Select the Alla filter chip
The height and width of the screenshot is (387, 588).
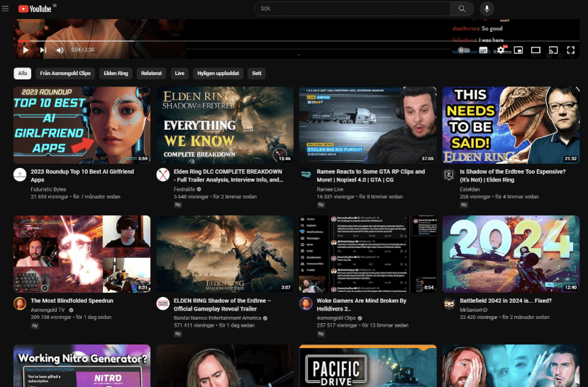click(x=23, y=74)
